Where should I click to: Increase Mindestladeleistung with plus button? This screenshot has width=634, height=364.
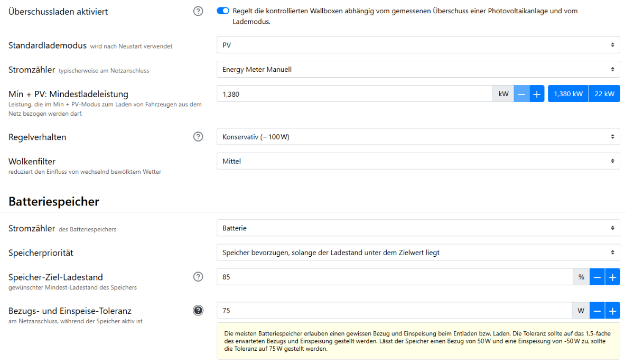coord(537,94)
